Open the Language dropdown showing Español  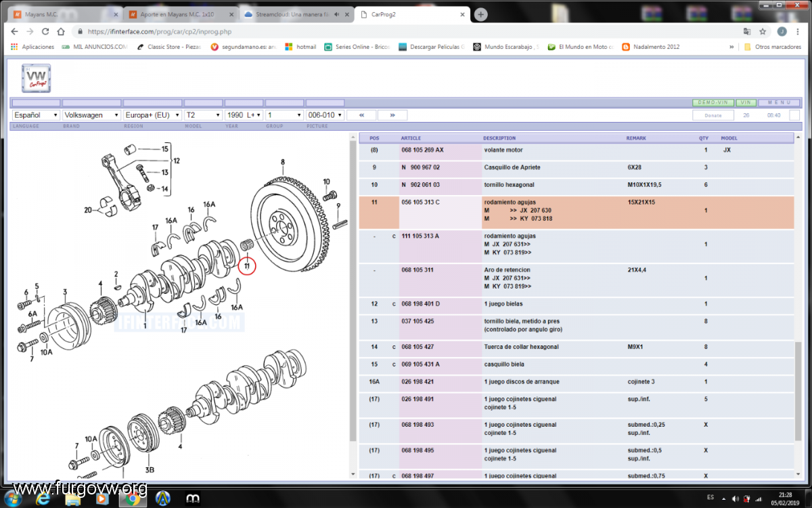36,115
